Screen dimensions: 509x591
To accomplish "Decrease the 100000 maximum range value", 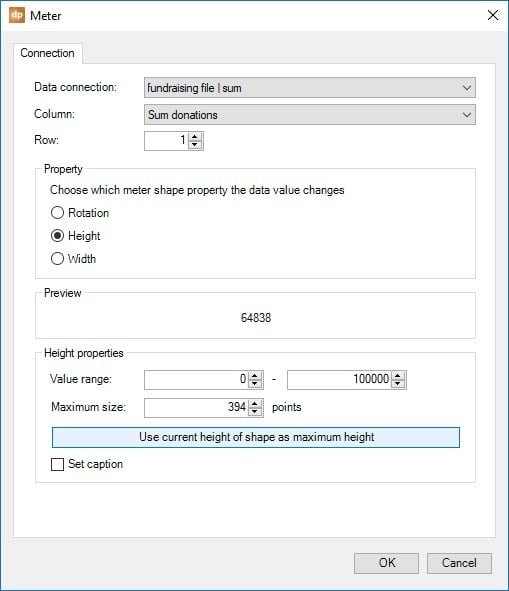I will (398, 384).
